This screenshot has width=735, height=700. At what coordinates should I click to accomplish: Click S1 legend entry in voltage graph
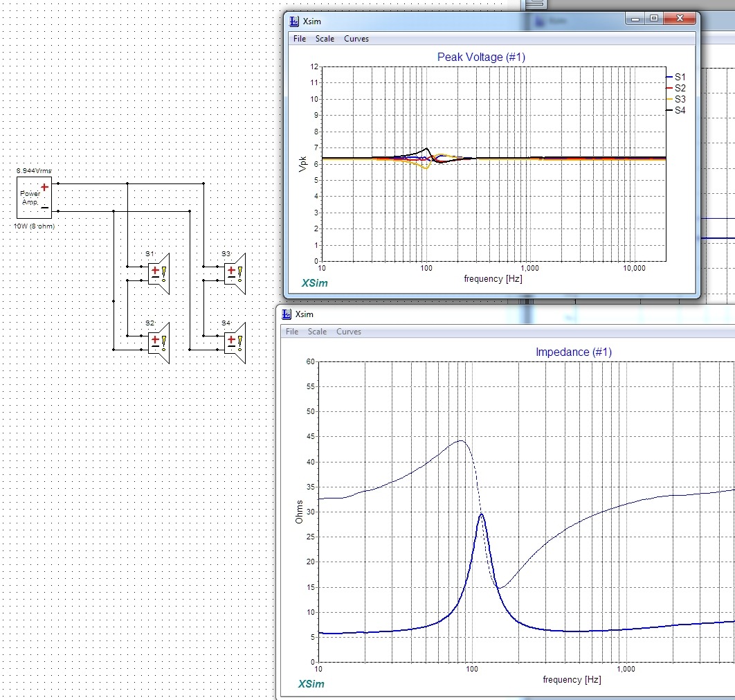click(675, 77)
